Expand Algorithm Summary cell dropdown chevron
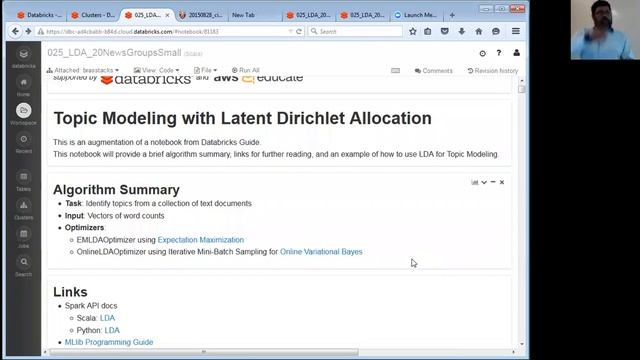The image size is (640, 360). (484, 182)
